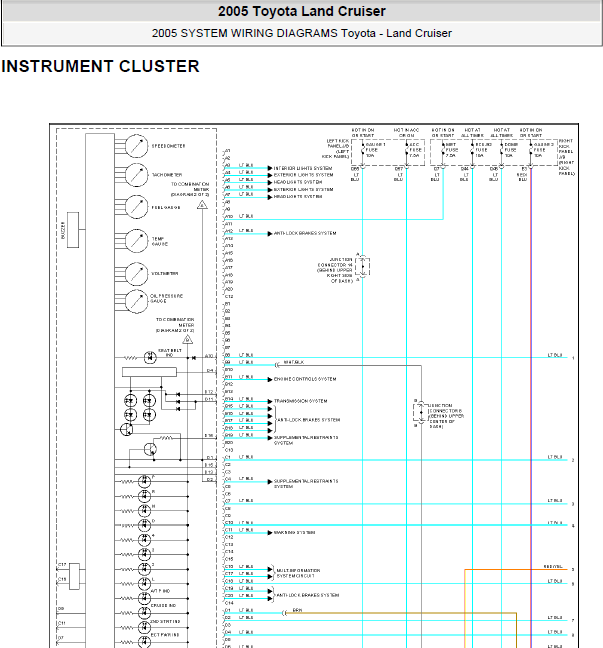Click the Tachometer gauge symbol
603x648 pixels.
click(x=137, y=175)
